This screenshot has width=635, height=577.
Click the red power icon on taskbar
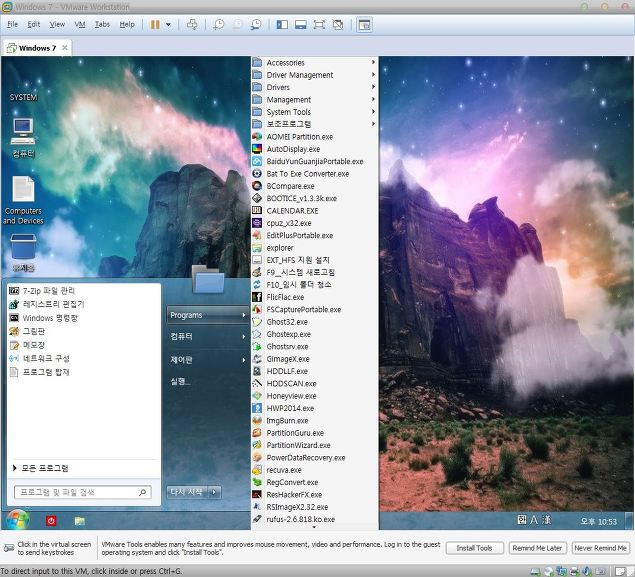tap(51, 521)
